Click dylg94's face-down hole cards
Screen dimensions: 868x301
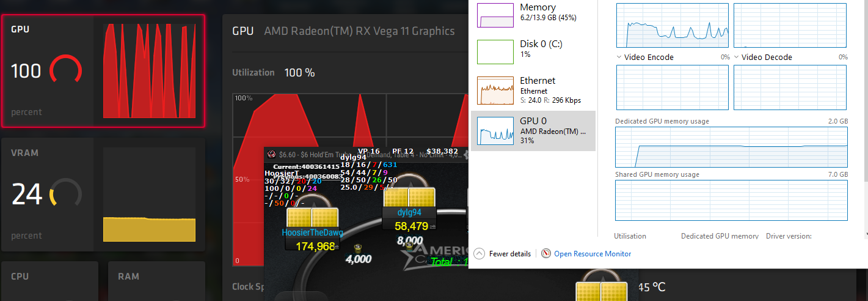click(x=409, y=197)
